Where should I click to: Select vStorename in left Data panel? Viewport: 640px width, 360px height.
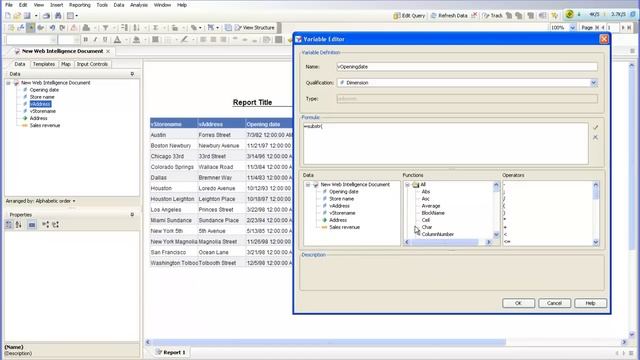point(42,111)
